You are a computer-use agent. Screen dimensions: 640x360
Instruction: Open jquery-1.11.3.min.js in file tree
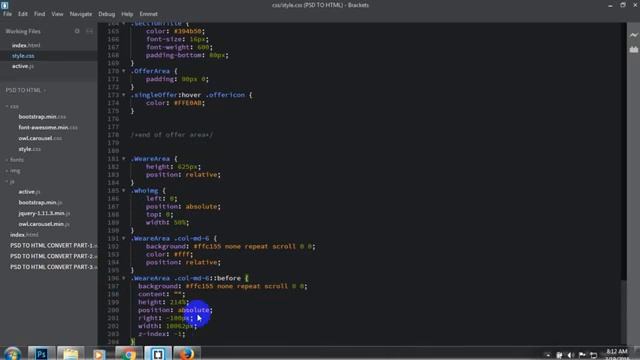coord(44,213)
